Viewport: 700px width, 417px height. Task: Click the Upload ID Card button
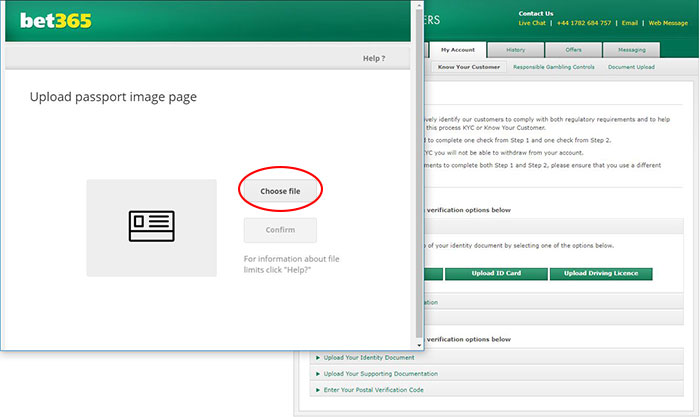tap(496, 274)
